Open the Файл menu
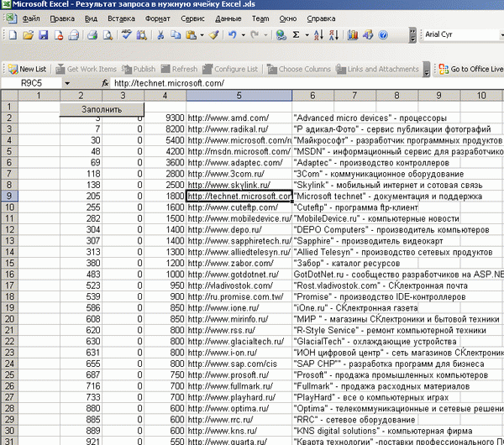The width and height of the screenshot is (504, 445). [31, 18]
